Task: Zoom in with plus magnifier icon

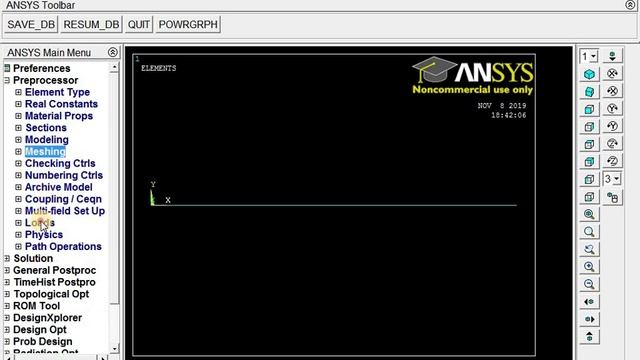Action: [x=589, y=267]
